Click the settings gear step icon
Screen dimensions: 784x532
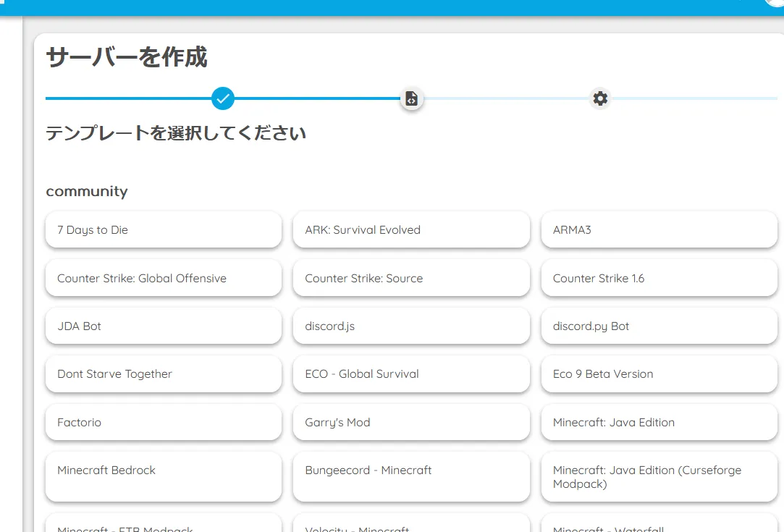tap(600, 98)
